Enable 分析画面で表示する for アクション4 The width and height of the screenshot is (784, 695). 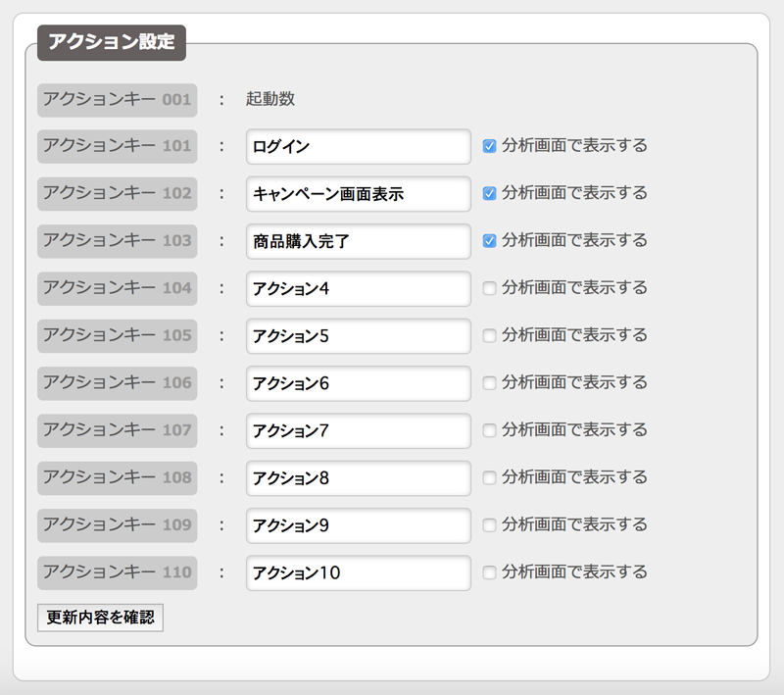tap(489, 288)
